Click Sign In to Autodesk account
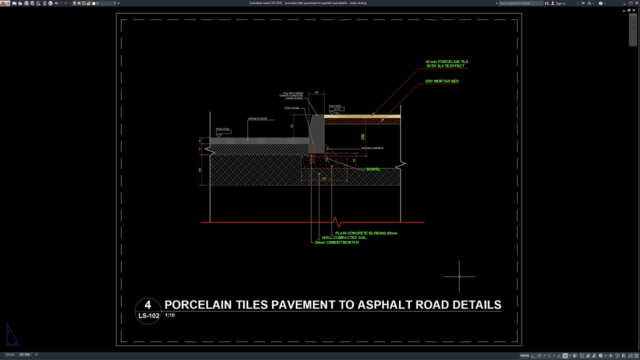The width and height of the screenshot is (640, 360). coord(559,3)
